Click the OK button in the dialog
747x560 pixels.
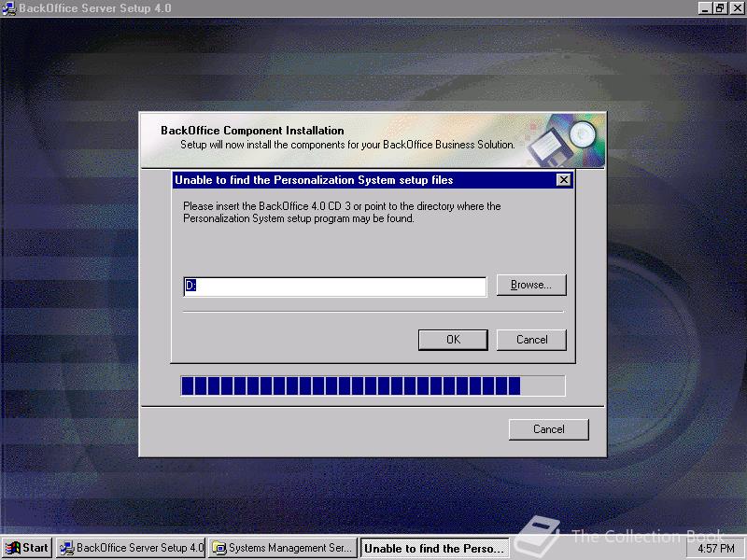point(453,340)
